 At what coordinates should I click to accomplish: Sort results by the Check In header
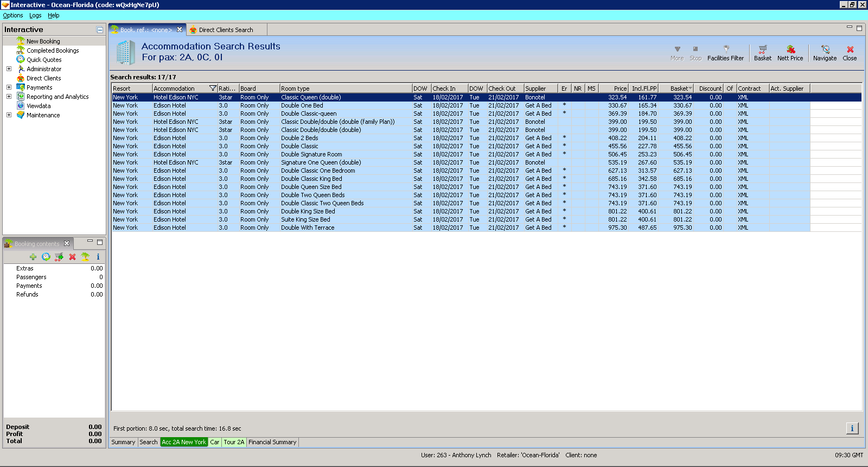click(x=450, y=89)
